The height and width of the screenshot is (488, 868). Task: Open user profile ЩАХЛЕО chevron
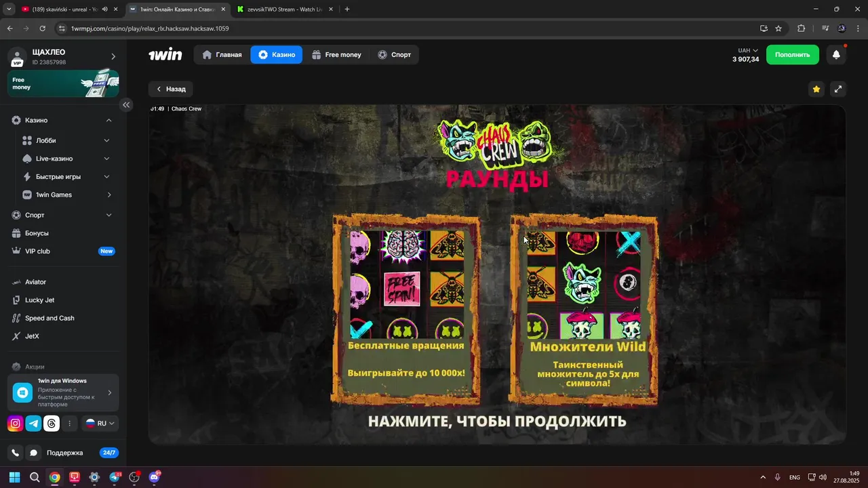click(x=113, y=57)
